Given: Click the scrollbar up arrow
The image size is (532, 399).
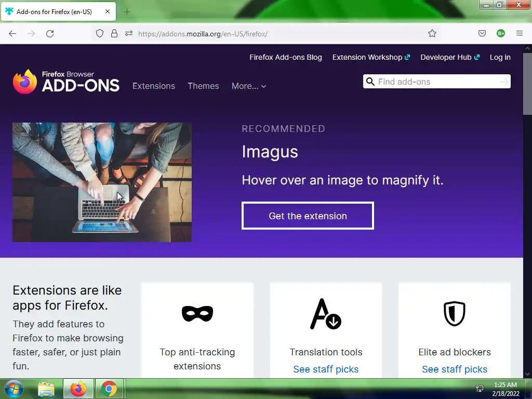Looking at the screenshot, I should pyautogui.click(x=527, y=48).
